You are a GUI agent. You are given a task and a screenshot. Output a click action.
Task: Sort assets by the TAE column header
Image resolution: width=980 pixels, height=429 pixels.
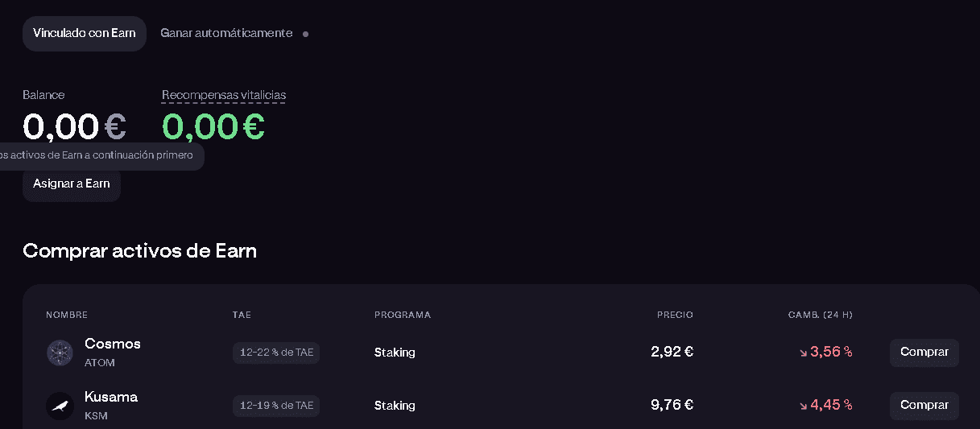click(242, 315)
